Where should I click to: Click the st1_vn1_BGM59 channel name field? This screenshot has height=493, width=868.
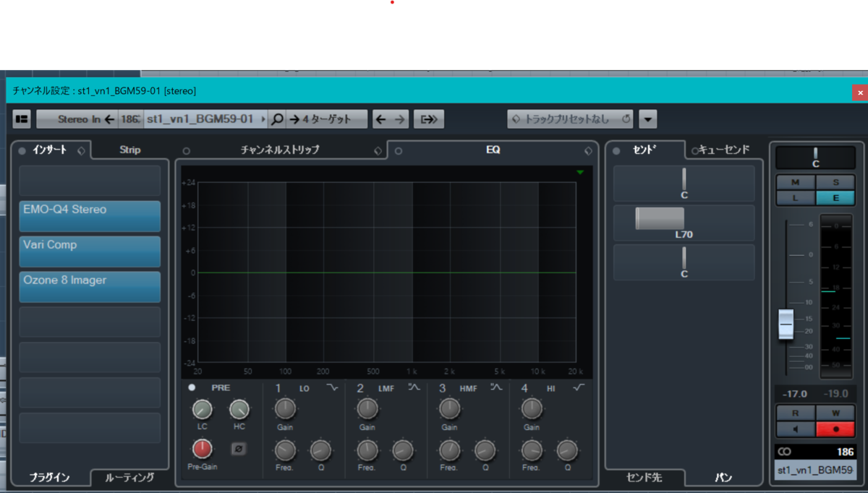pos(815,470)
